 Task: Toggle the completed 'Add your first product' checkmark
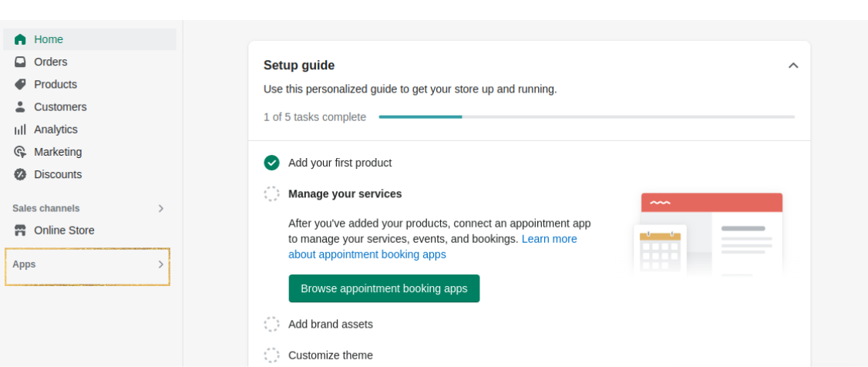coord(271,163)
